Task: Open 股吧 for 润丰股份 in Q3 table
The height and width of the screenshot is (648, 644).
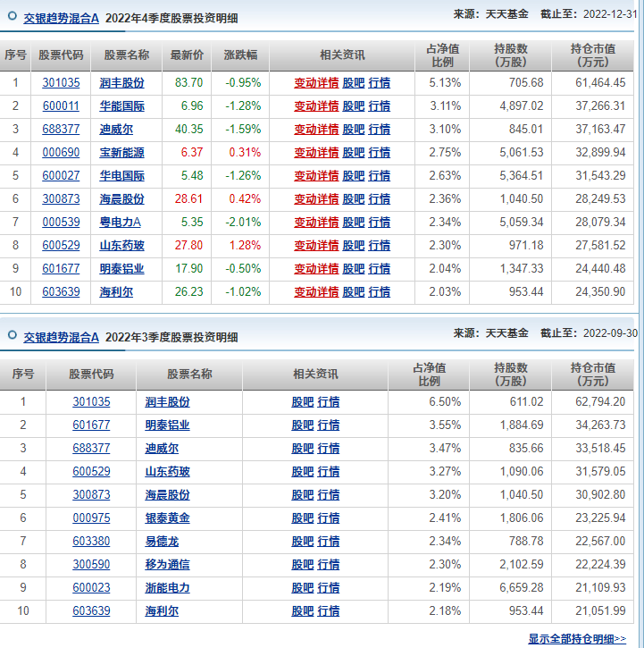Action: pyautogui.click(x=303, y=401)
